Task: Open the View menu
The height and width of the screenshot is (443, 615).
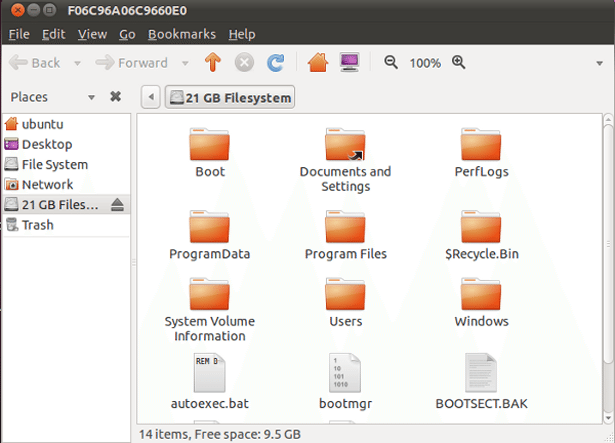Action: click(92, 34)
